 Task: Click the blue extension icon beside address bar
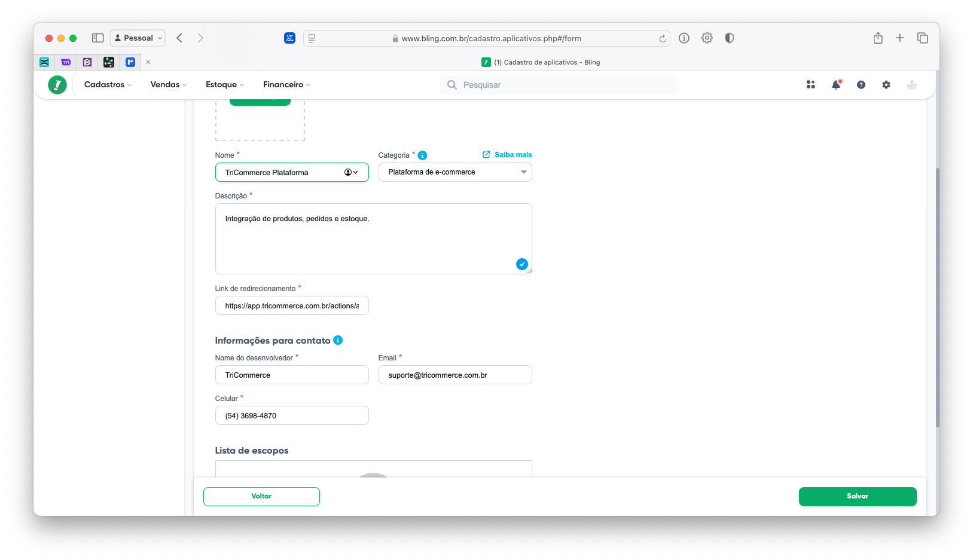click(x=289, y=38)
